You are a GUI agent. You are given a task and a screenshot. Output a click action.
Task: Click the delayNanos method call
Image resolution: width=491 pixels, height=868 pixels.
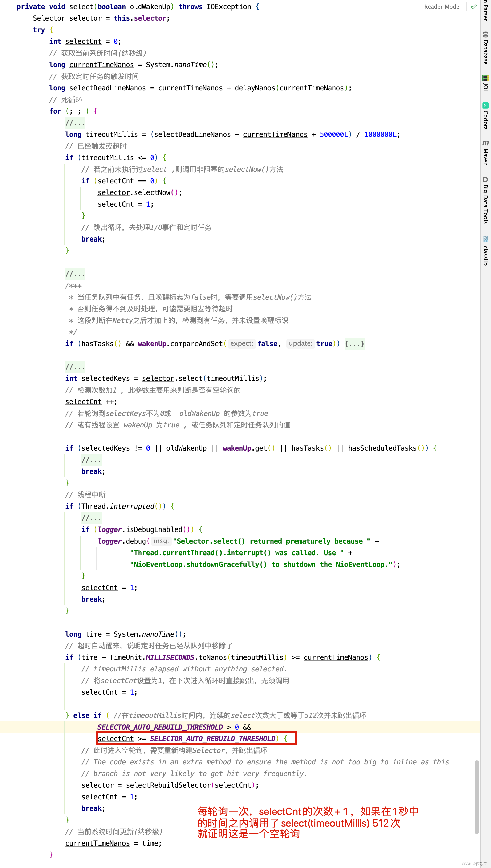(x=255, y=88)
